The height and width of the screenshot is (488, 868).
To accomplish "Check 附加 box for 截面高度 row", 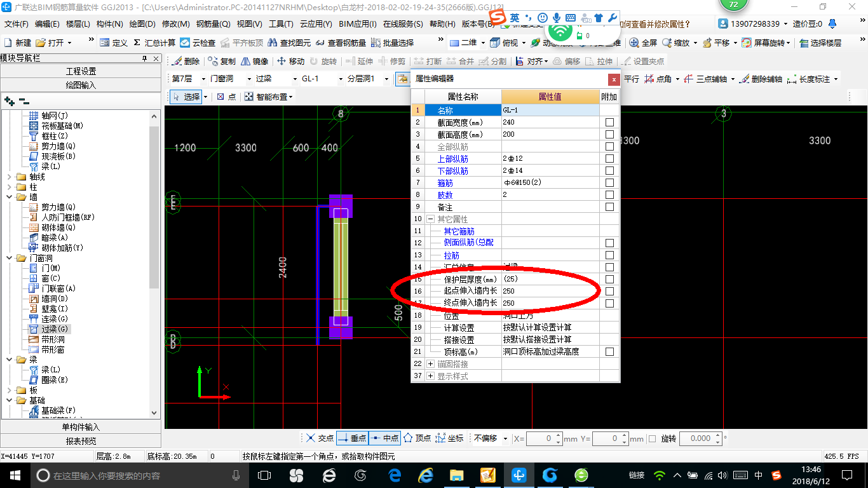I will (x=609, y=134).
